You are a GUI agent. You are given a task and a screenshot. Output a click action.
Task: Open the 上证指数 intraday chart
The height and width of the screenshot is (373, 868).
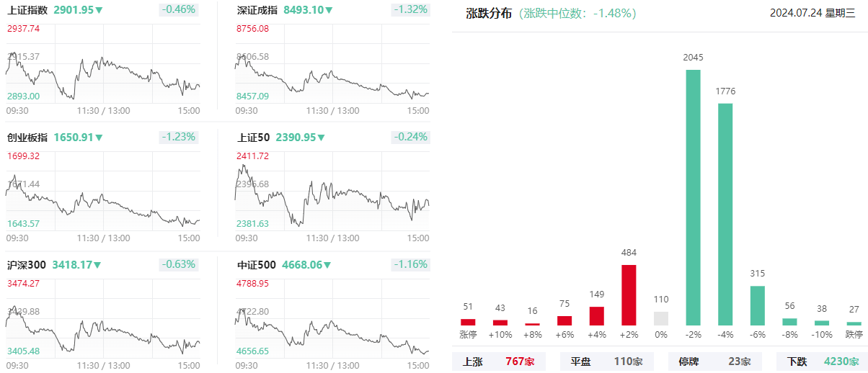103,65
